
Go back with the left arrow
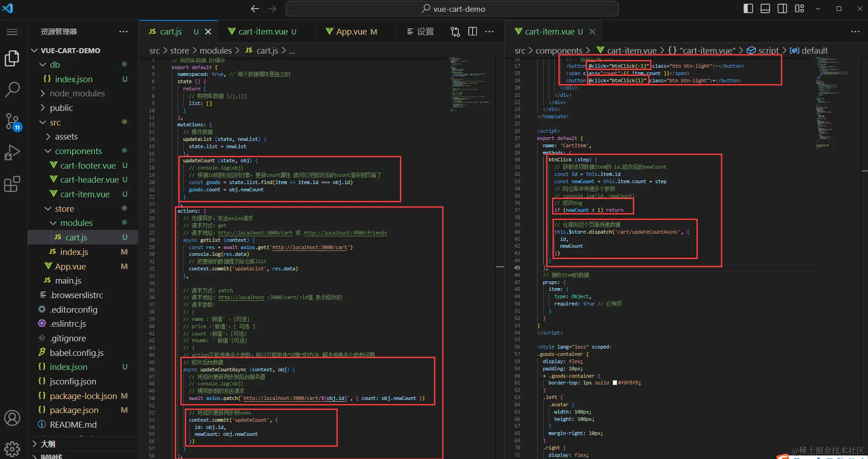(255, 9)
